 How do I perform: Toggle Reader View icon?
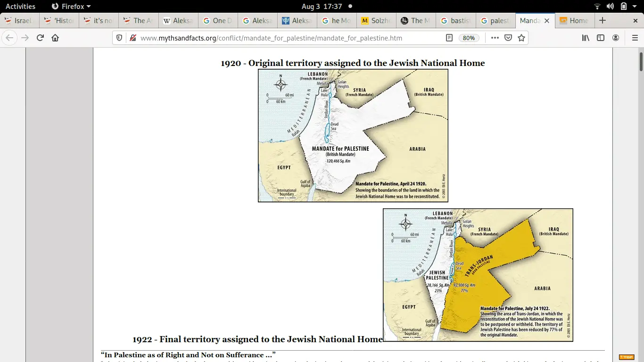449,38
